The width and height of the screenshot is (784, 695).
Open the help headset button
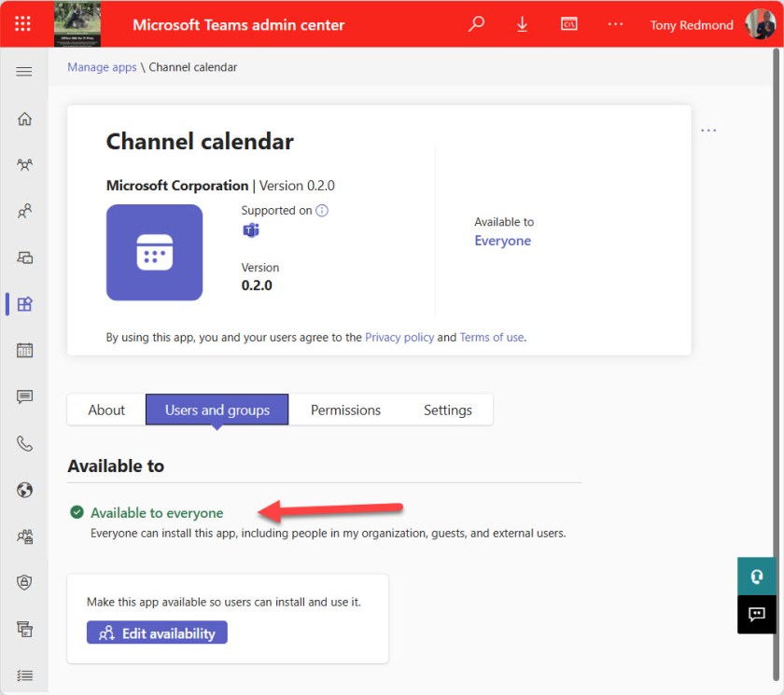coord(757,577)
